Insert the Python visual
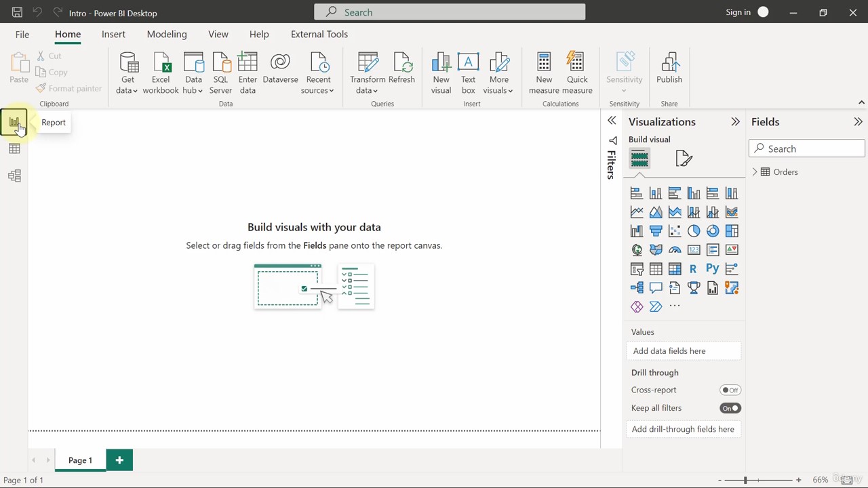Screen dimensions: 868x488 click(x=713, y=269)
